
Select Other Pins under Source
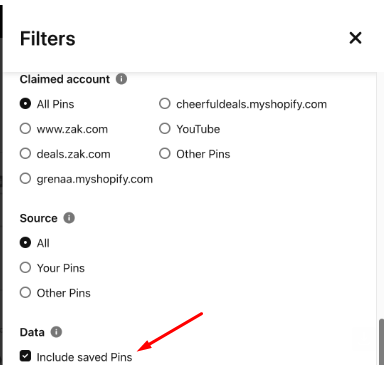[x=25, y=293]
